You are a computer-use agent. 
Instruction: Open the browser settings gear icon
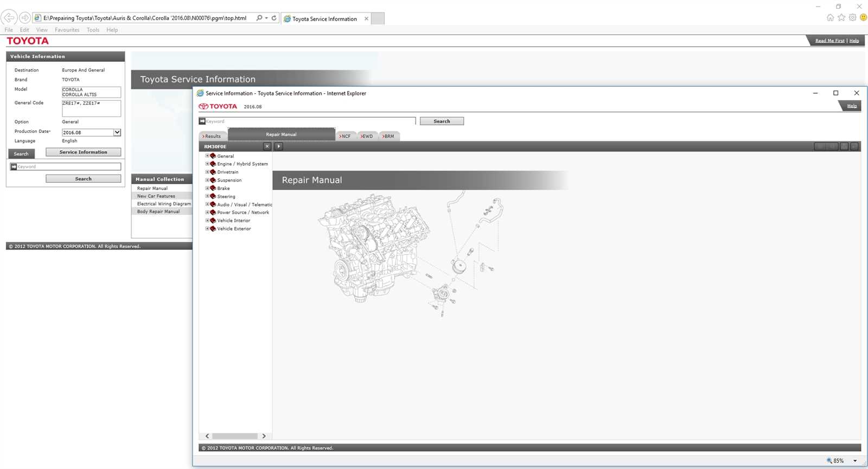pos(853,18)
